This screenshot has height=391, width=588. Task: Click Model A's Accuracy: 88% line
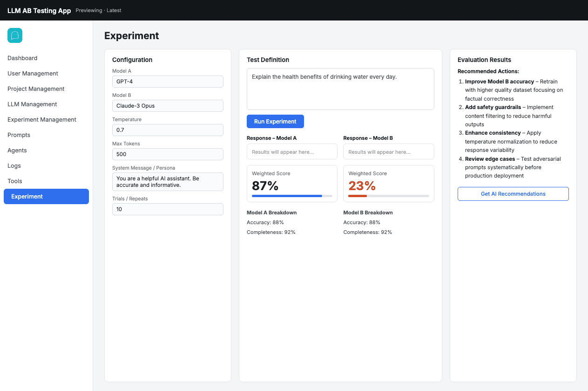click(265, 222)
